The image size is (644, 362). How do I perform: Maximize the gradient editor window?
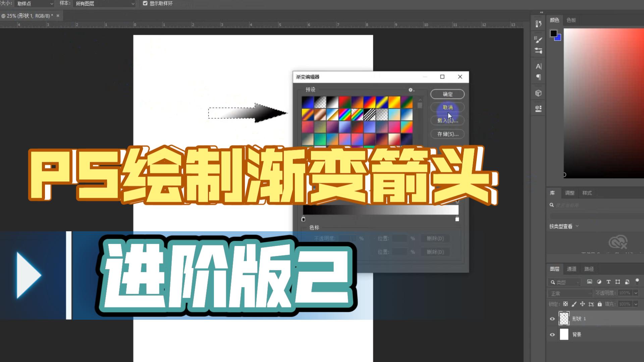(x=442, y=77)
